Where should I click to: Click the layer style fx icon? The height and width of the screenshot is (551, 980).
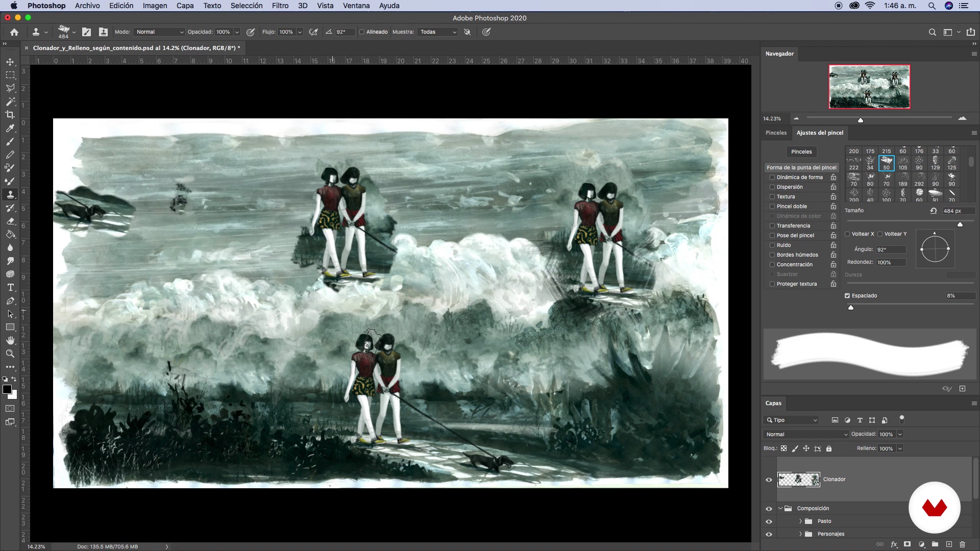pos(894,544)
